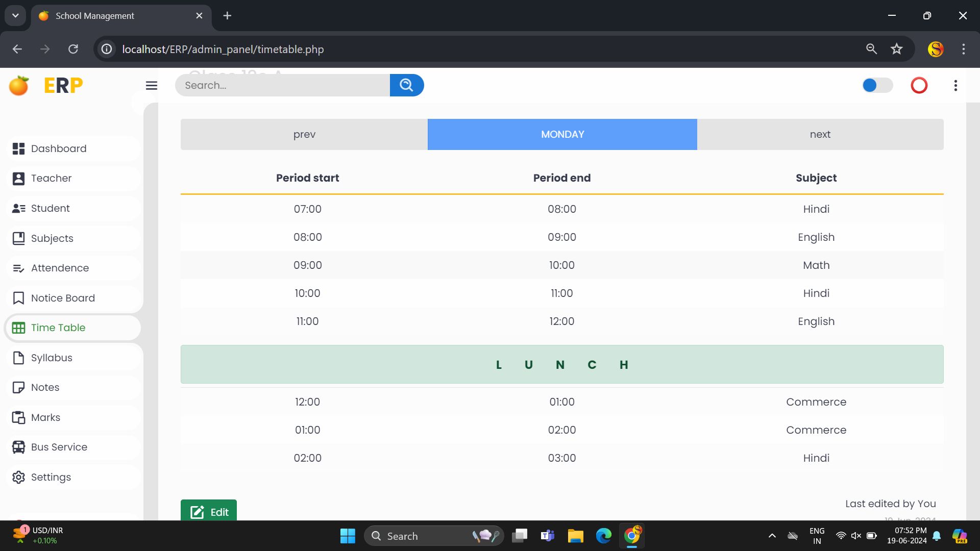Image resolution: width=980 pixels, height=551 pixels.
Task: Open the three-dot menu in ERP header
Action: [955, 85]
